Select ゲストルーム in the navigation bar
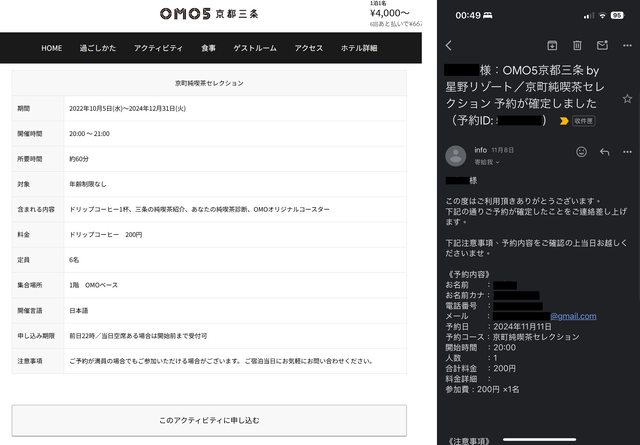Image resolution: width=640 pixels, height=445 pixels. coord(255,48)
